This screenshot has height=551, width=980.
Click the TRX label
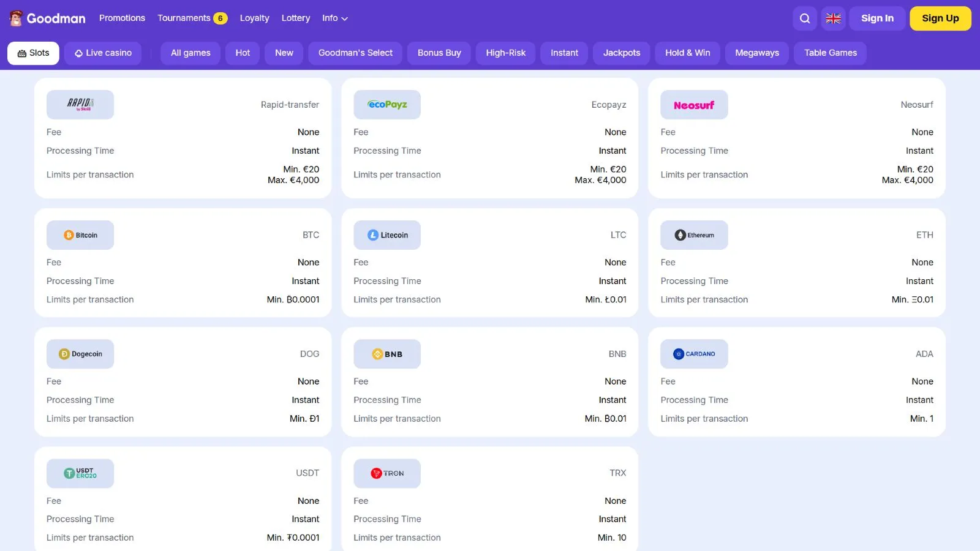click(617, 473)
